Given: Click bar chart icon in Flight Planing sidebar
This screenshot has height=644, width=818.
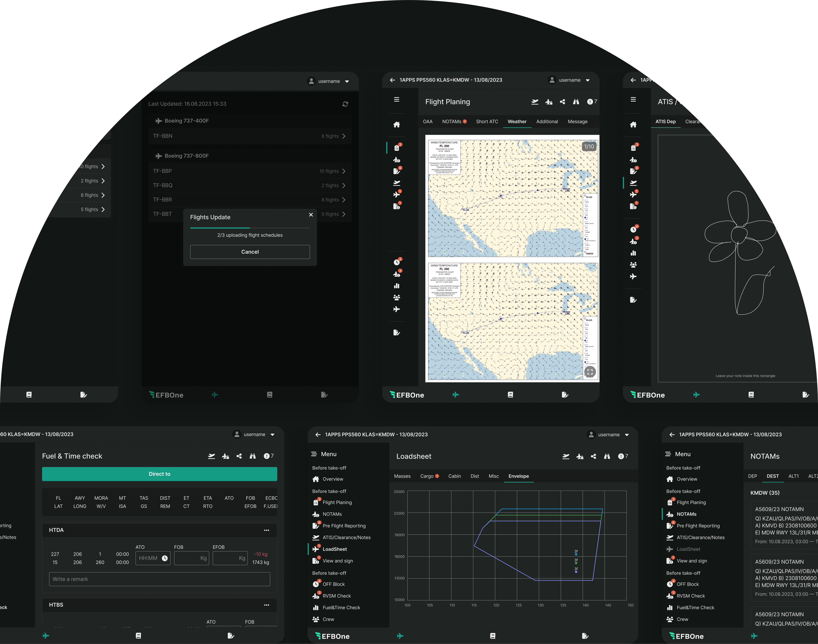Looking at the screenshot, I should pos(397,286).
